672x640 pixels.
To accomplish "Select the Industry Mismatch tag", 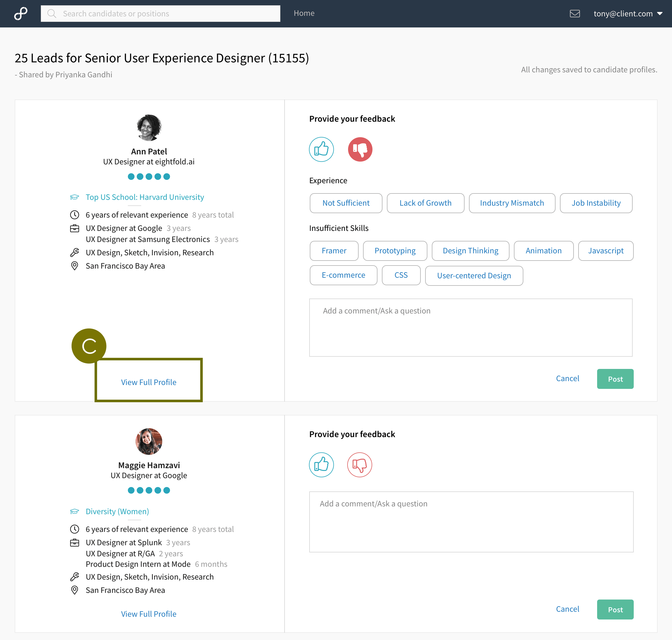I will click(512, 203).
